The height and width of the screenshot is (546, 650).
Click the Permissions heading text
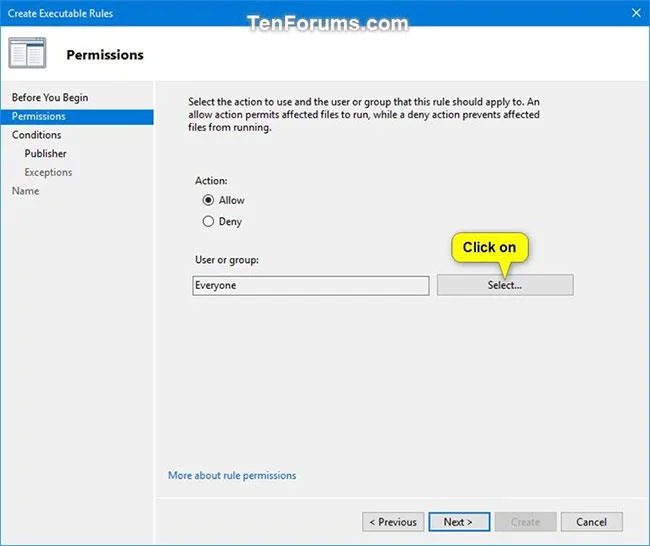pyautogui.click(x=105, y=55)
